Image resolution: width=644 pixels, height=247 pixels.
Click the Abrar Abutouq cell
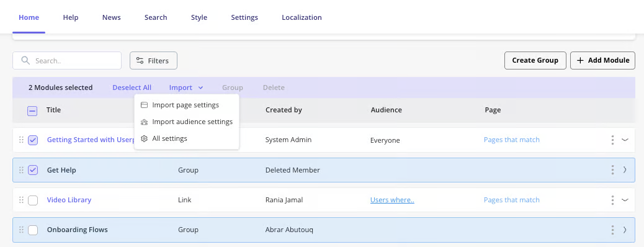click(289, 230)
